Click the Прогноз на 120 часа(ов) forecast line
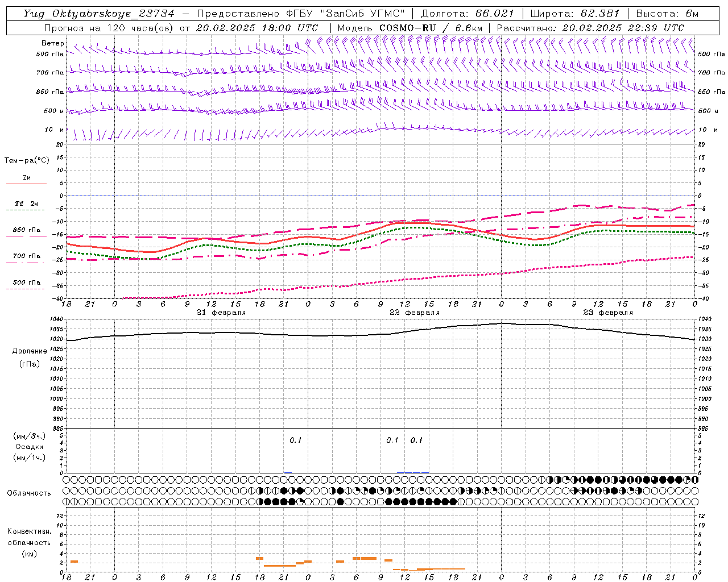The image size is (728, 582). pyautogui.click(x=181, y=28)
